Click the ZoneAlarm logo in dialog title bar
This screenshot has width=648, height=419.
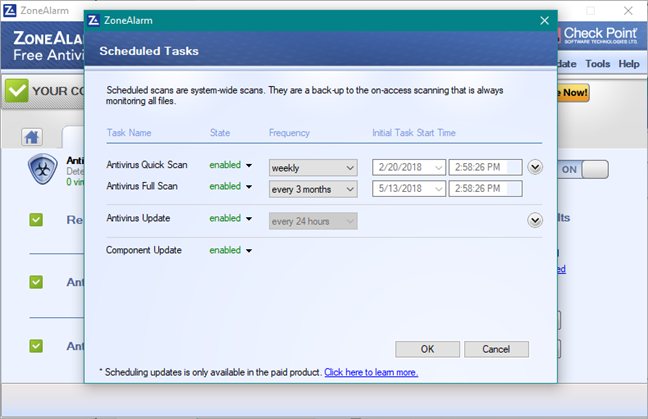pos(94,20)
